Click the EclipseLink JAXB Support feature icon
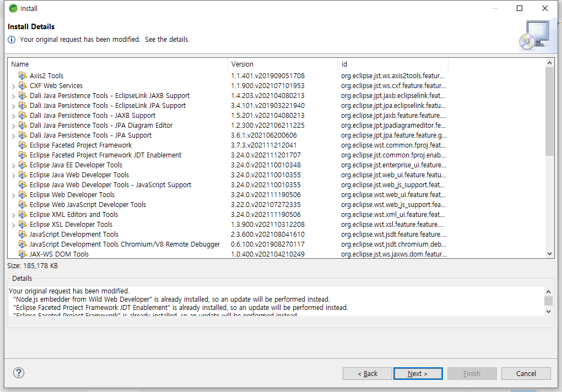The width and height of the screenshot is (562, 392). click(23, 96)
